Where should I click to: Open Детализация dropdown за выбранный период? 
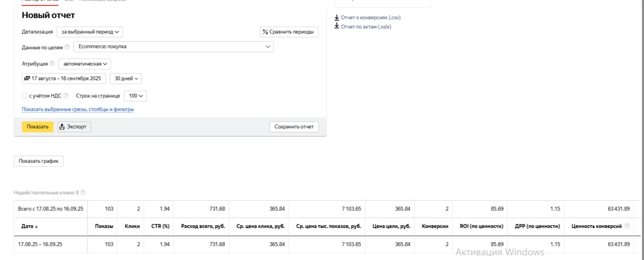point(90,32)
